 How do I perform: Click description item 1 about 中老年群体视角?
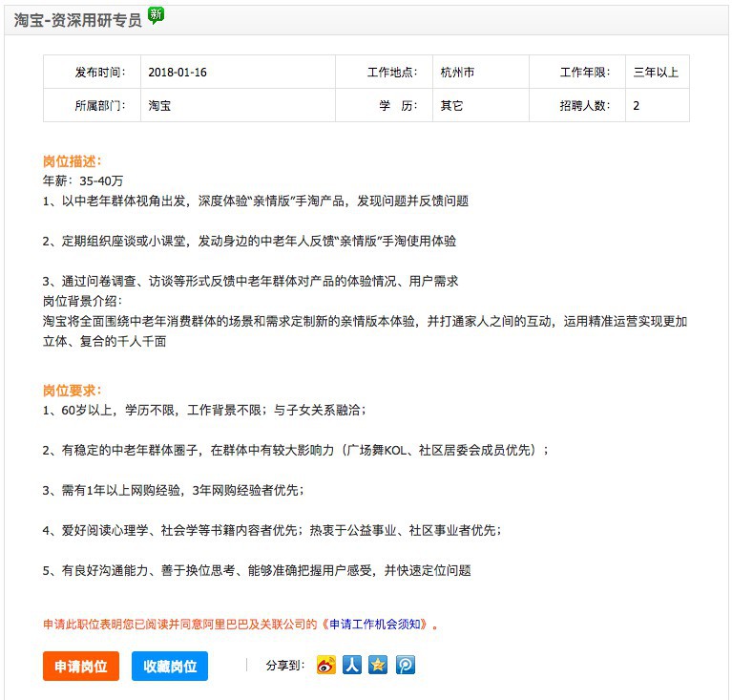256,201
